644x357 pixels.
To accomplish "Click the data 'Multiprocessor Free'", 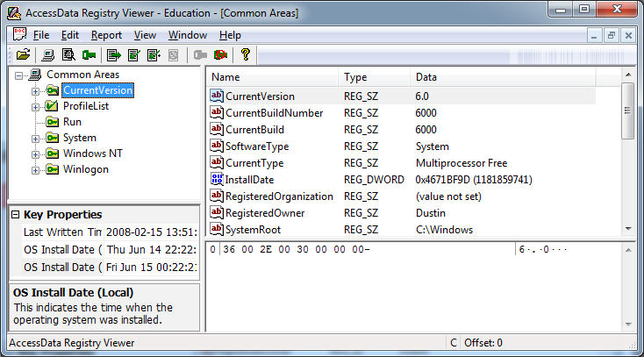I will coord(462,163).
